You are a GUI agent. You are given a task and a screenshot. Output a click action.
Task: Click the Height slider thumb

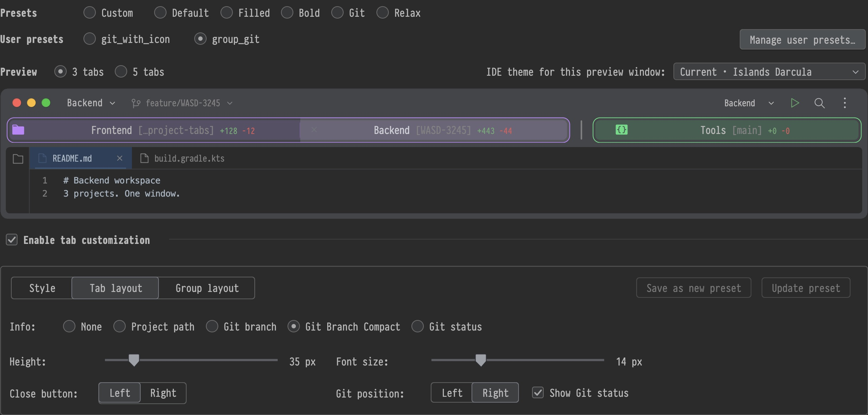[134, 360]
